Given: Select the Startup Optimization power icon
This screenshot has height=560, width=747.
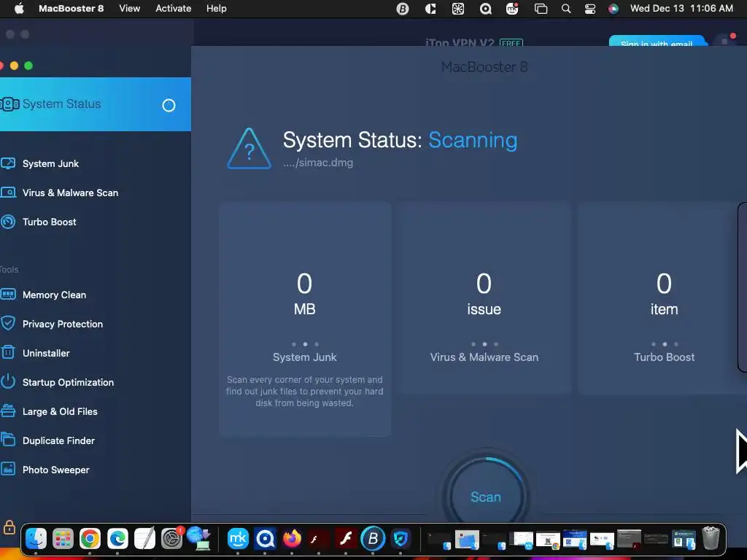Looking at the screenshot, I should point(7,382).
